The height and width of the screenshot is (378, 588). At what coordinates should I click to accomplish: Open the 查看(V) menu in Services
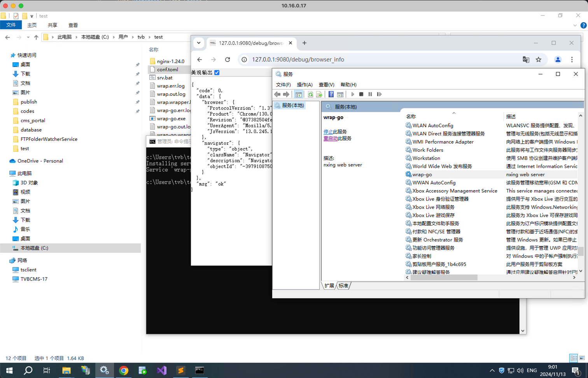[326, 84]
